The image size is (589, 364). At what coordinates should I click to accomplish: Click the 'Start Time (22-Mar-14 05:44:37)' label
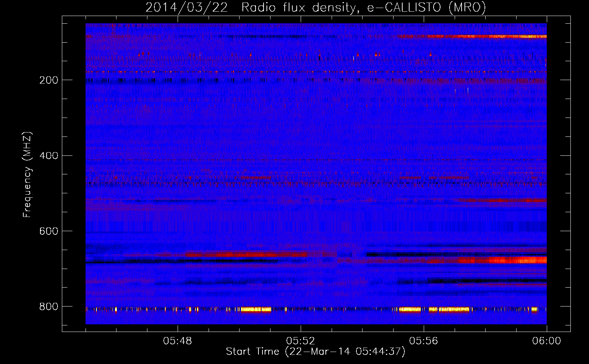click(316, 352)
